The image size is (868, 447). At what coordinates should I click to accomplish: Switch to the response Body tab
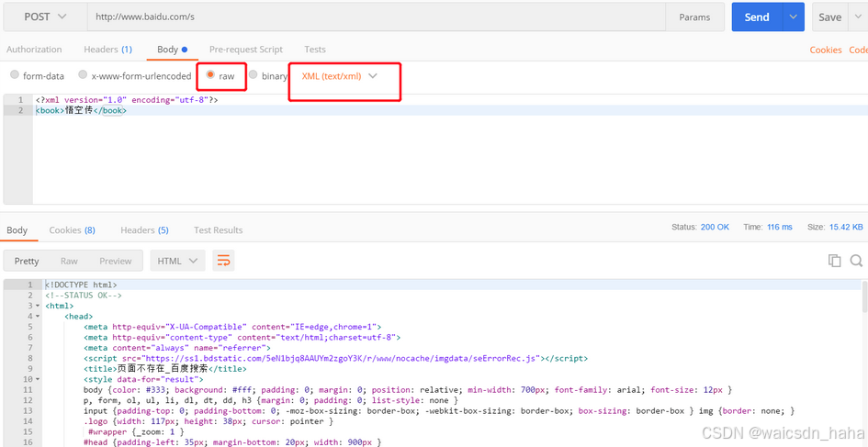tap(17, 230)
